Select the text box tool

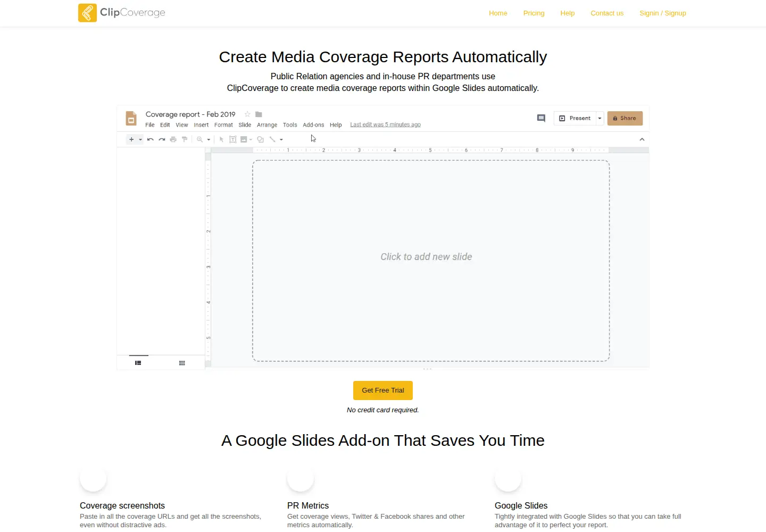pyautogui.click(x=232, y=139)
